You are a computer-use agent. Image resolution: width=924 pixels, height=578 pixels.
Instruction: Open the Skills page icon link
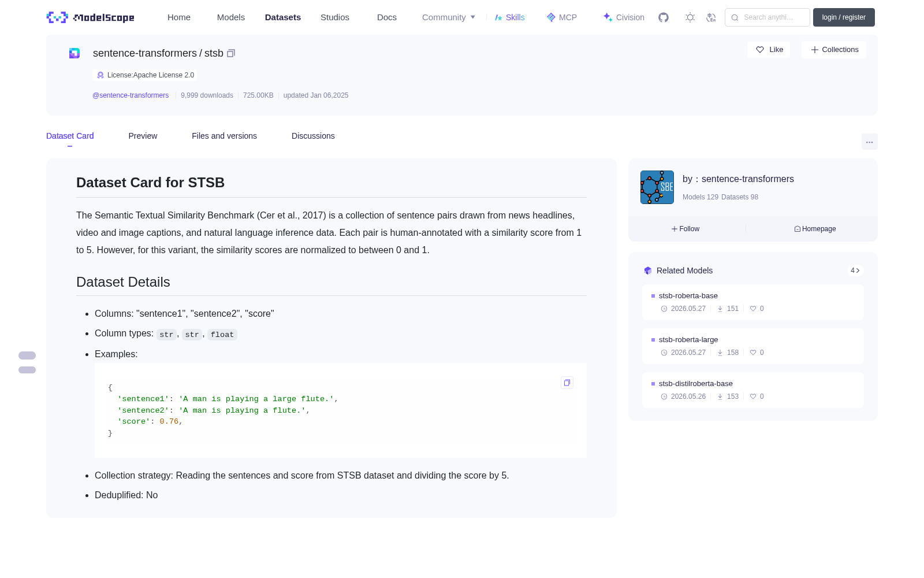click(509, 17)
